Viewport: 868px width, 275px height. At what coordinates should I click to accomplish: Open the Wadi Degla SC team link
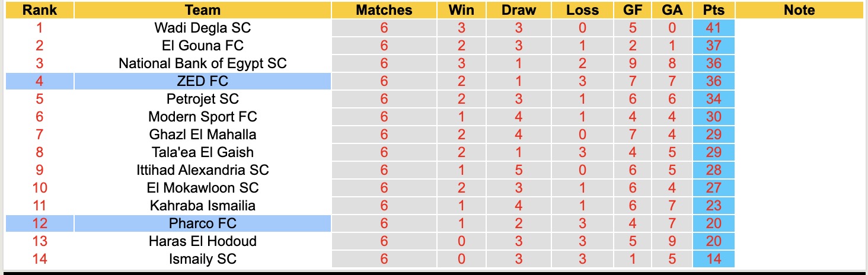(x=202, y=28)
